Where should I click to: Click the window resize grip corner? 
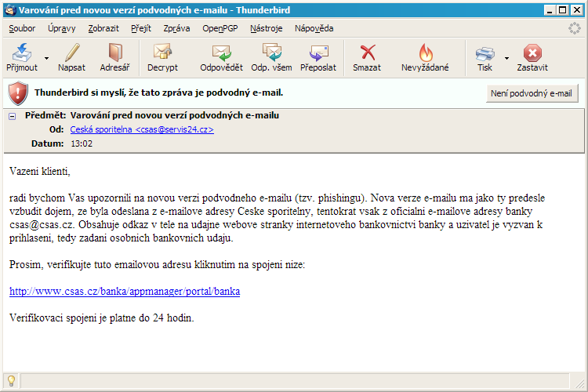point(579,383)
